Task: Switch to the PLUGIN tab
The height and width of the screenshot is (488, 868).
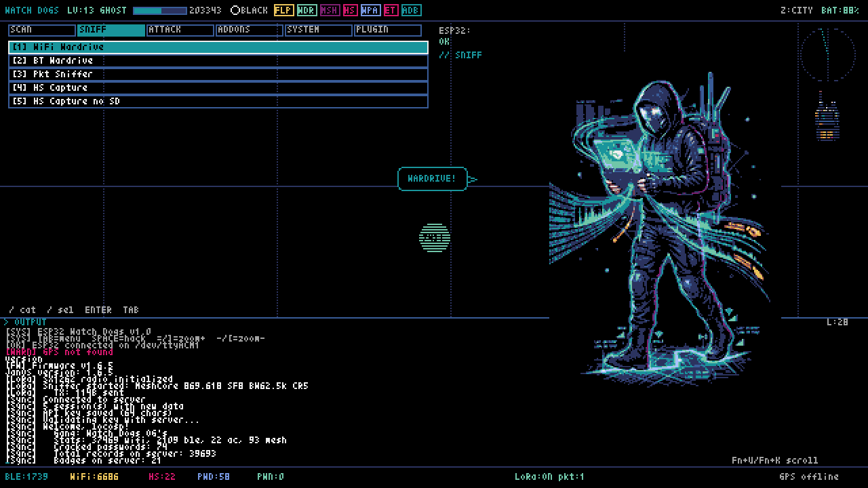Action: (x=388, y=30)
